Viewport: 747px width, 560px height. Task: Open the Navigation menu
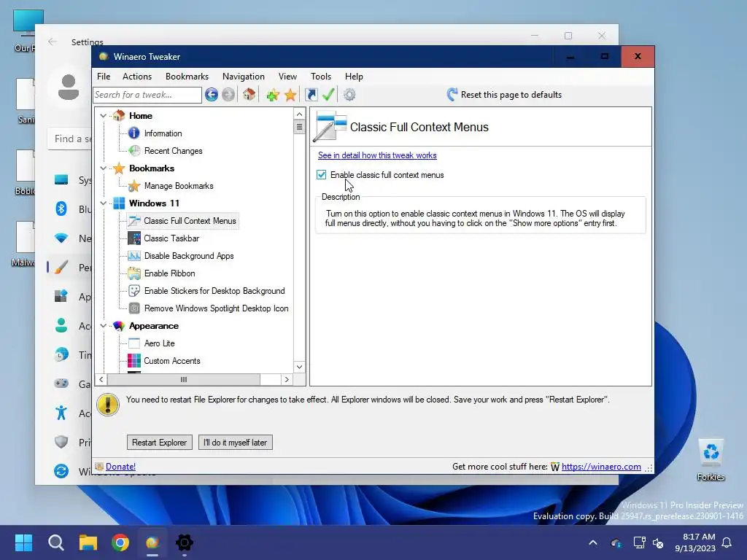(244, 76)
